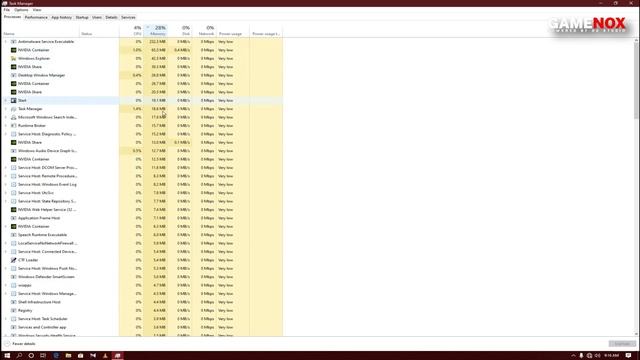This screenshot has height=360, width=640.
Task: Select Service Host: Connected Devices row
Action: pos(142,251)
